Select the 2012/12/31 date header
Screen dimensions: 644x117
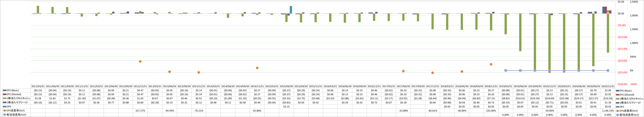pos(140,86)
